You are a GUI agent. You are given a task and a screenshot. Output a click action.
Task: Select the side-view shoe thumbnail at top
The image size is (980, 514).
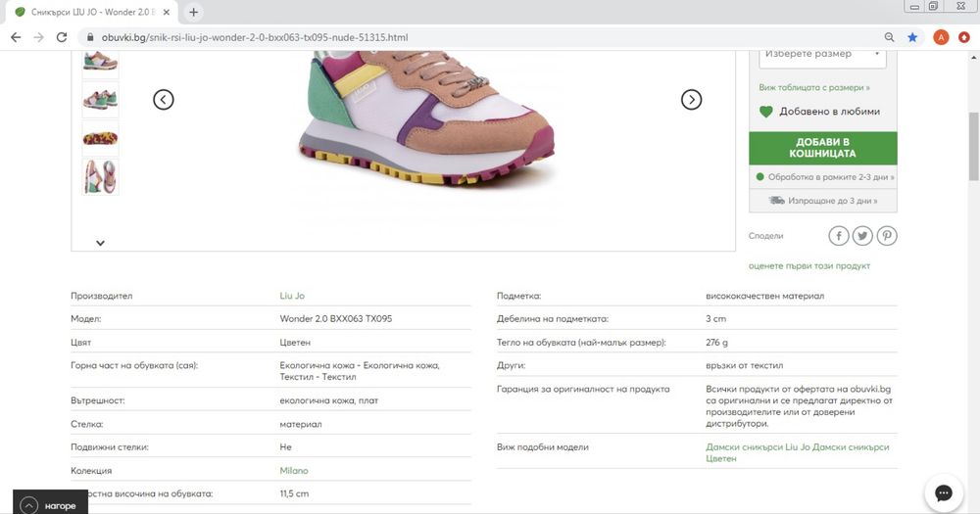coord(100,61)
